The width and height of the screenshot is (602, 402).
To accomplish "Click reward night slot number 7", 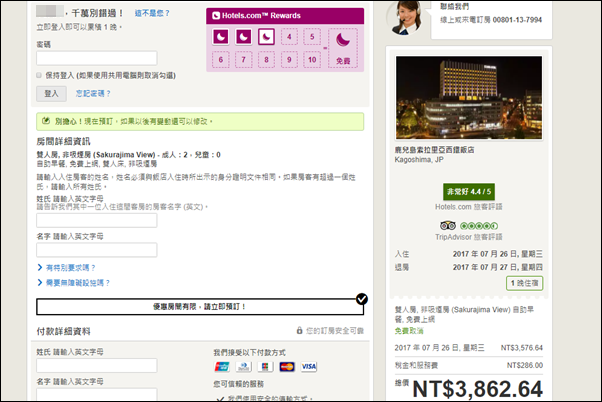I will [x=243, y=60].
